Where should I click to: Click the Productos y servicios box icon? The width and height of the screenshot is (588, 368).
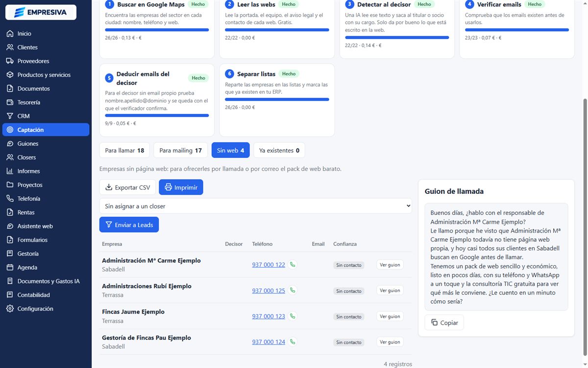click(x=10, y=75)
